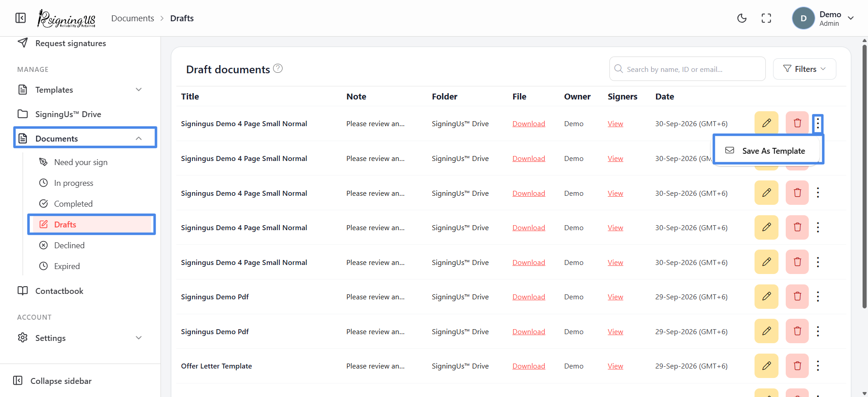
Task: Open the Filters dropdown
Action: (804, 69)
